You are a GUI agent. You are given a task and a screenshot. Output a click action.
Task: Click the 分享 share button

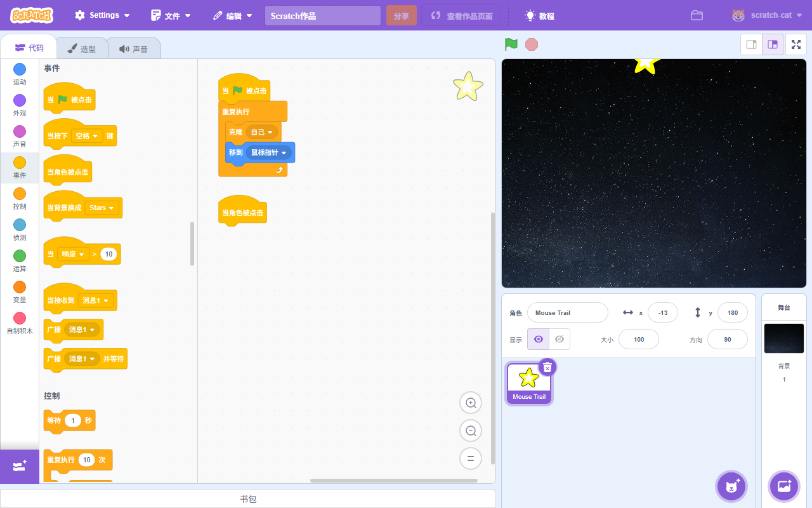click(401, 16)
